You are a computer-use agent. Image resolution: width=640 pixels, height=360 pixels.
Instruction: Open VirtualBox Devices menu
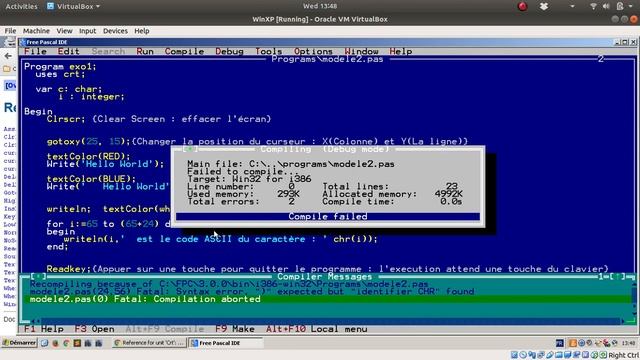115,31
